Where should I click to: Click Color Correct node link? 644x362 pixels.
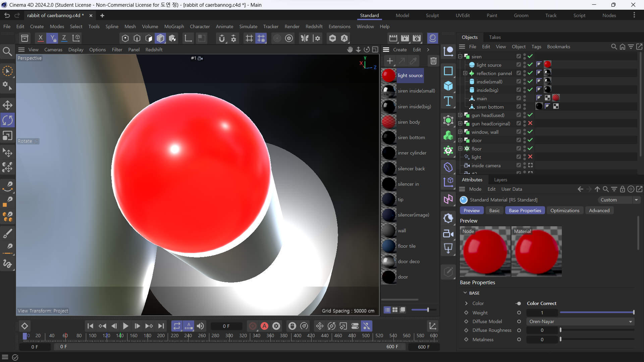541,303
